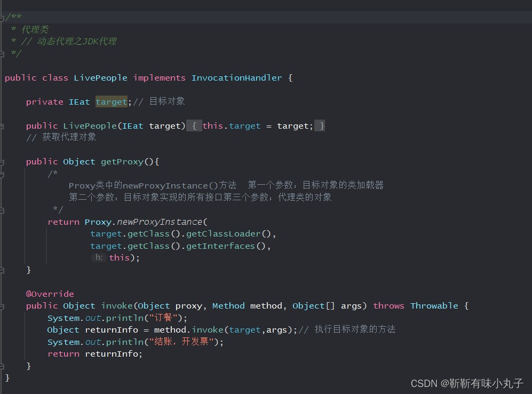Click the Javadoc line '动态代理之JDK代理'
Viewport: 532px width, 394px height.
coord(77,42)
